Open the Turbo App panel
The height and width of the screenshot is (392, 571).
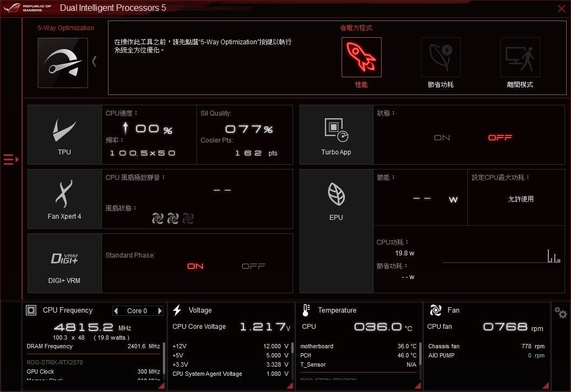coord(336,135)
